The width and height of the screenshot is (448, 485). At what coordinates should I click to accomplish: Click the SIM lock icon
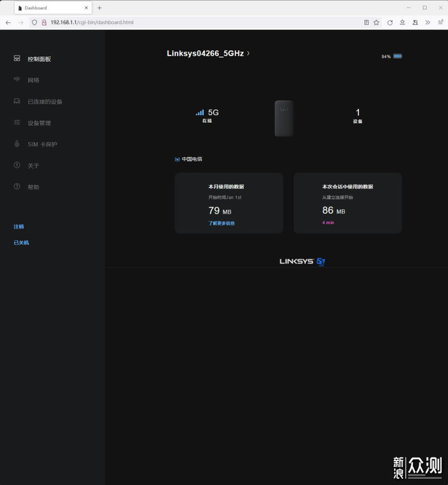click(17, 143)
